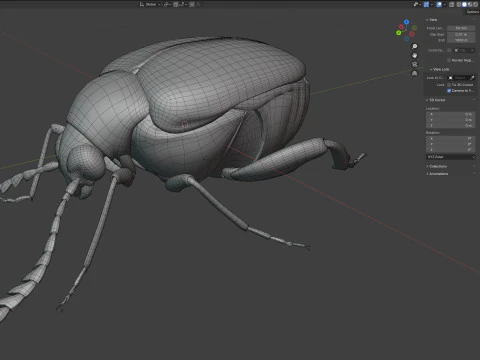Open the pivot point dropdown
This screenshot has width=480, height=360.
168,5
